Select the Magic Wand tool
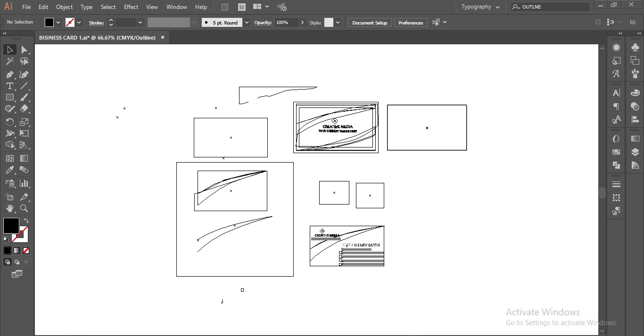This screenshot has width=644, height=336. [9, 61]
